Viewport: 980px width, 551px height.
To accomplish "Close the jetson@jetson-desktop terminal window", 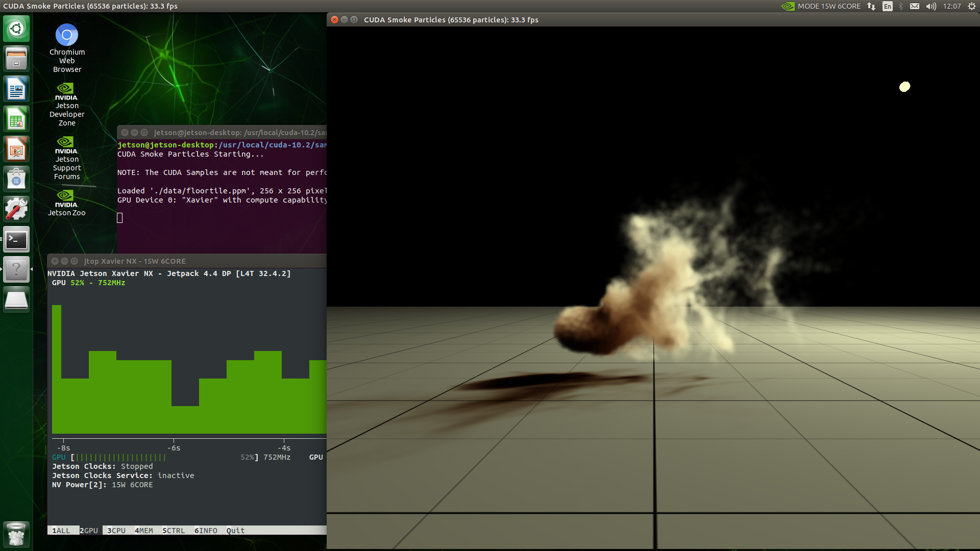I will click(125, 132).
